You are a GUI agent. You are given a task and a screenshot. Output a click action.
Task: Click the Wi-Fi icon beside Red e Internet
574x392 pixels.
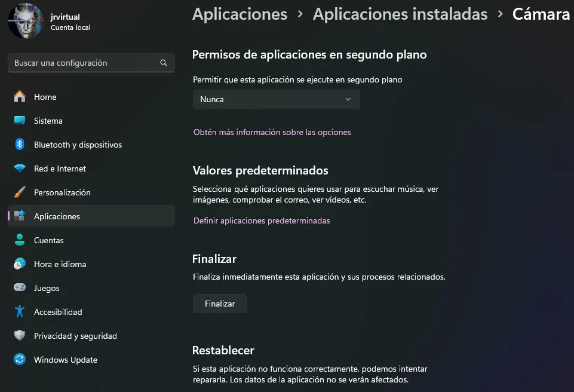click(x=20, y=168)
